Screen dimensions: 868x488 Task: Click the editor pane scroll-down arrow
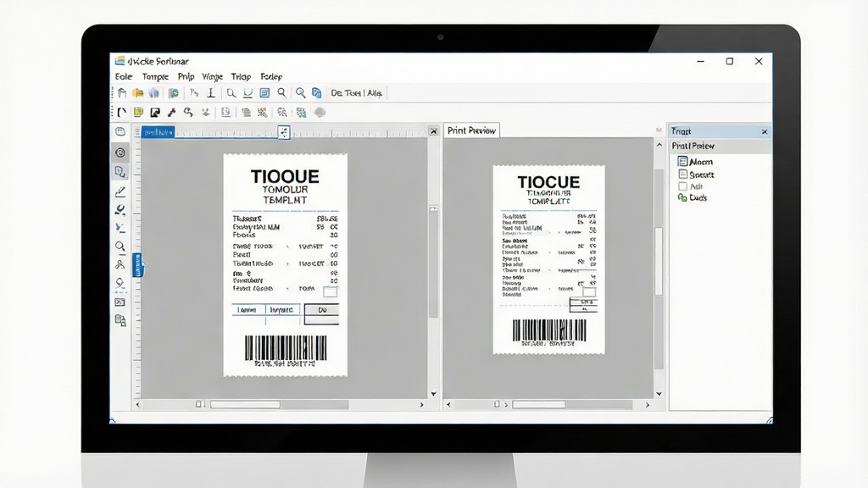click(x=433, y=394)
